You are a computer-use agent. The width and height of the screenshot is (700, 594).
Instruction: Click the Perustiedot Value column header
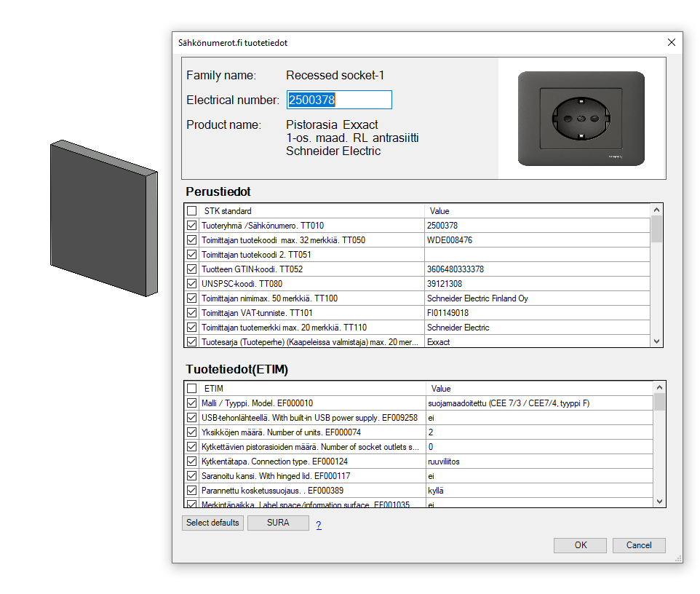coord(538,211)
